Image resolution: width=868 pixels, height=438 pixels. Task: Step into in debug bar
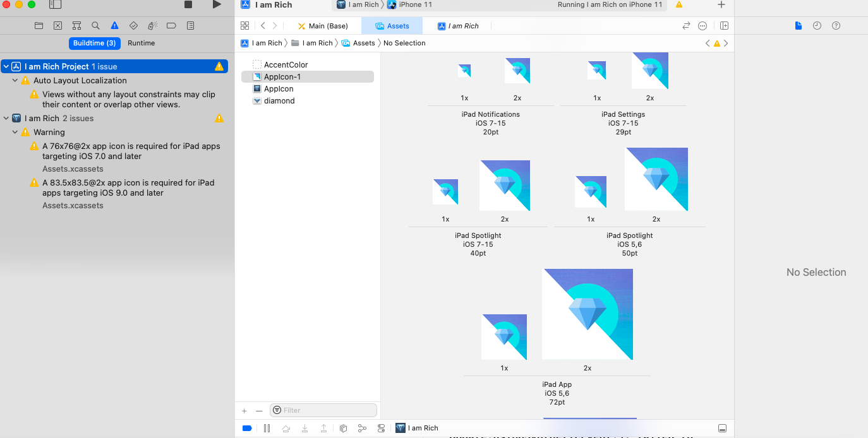[x=304, y=428]
